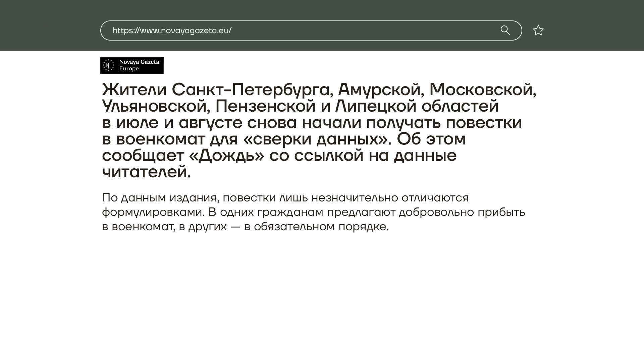Click the magnifying glass search icon
644x362 pixels.
(x=505, y=30)
